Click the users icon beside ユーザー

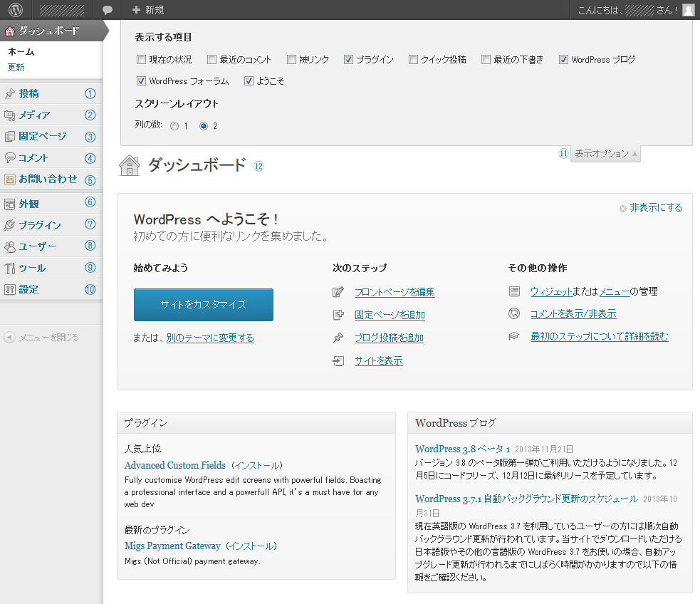click(x=9, y=246)
